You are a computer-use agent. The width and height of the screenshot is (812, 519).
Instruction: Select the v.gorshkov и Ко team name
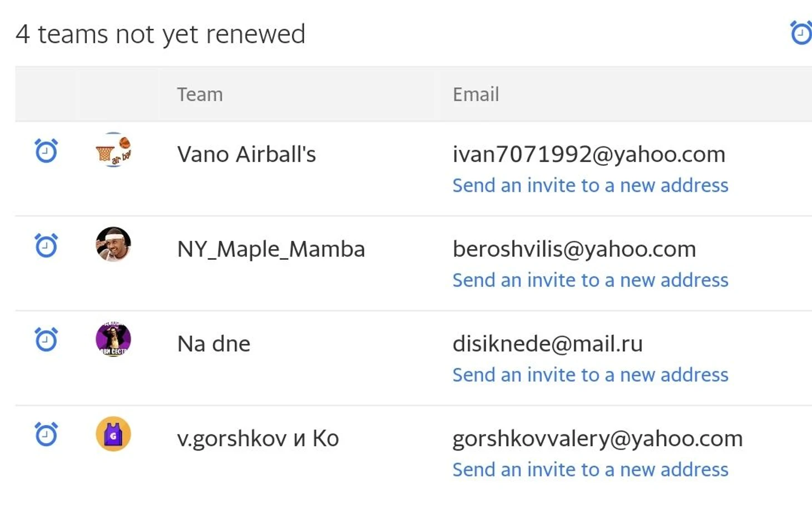click(x=258, y=439)
